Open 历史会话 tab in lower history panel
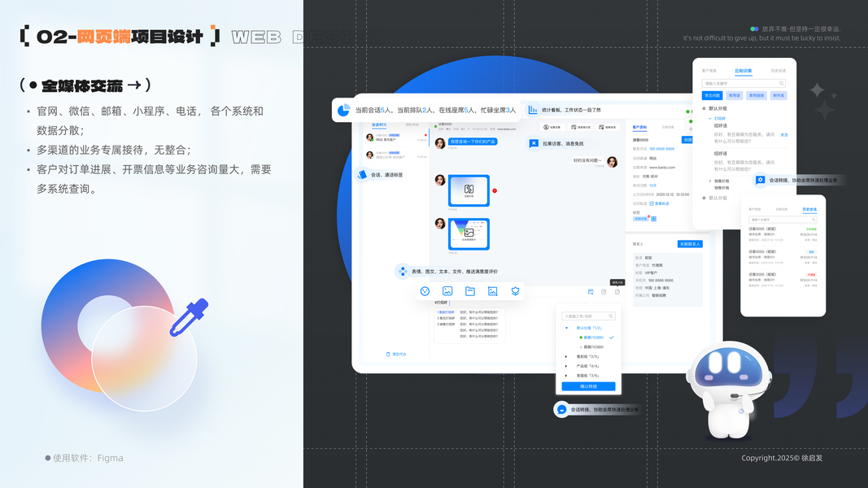The height and width of the screenshot is (488, 868). click(x=809, y=209)
